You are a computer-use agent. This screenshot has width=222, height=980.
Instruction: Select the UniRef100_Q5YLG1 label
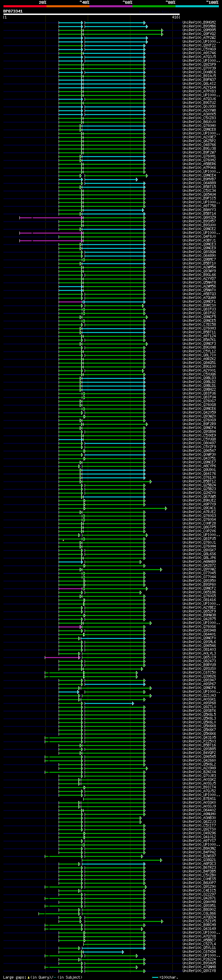[199, 948]
